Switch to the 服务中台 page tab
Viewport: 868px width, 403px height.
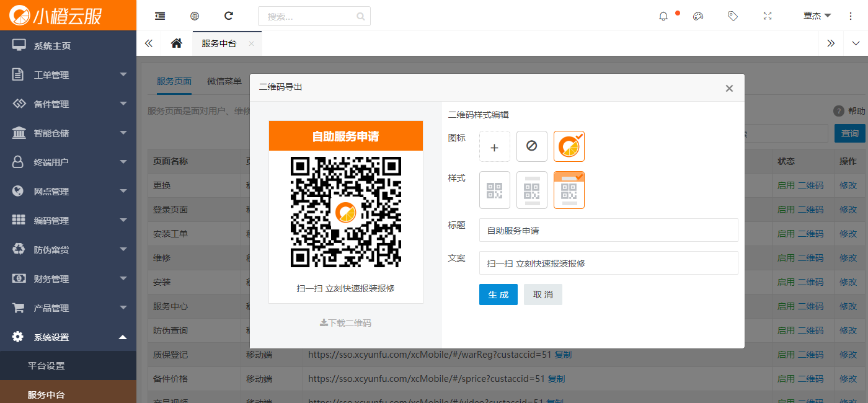219,43
